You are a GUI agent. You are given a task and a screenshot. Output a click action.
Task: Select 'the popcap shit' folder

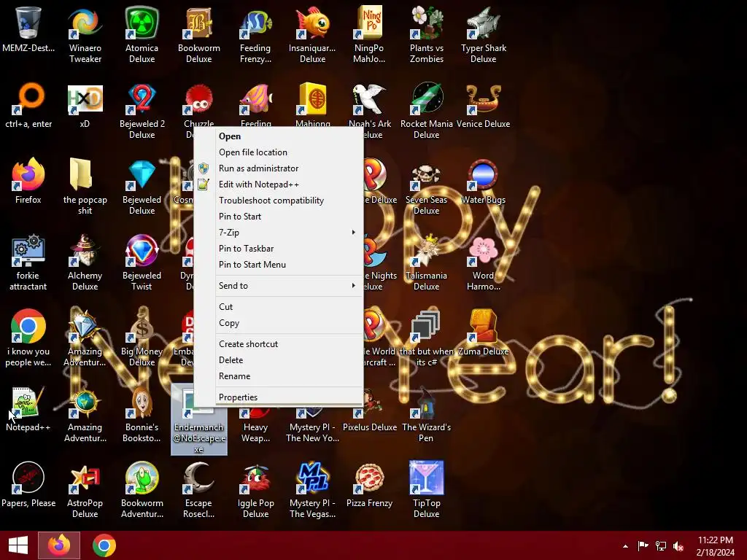(x=81, y=174)
